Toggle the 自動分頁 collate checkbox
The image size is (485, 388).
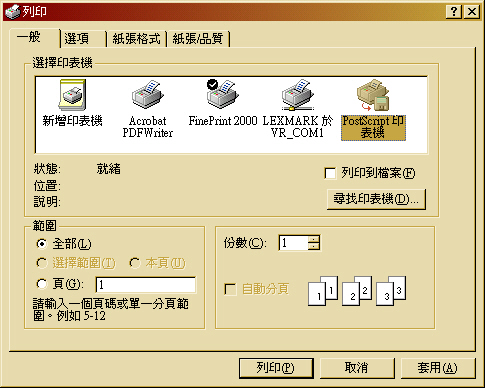[230, 289]
